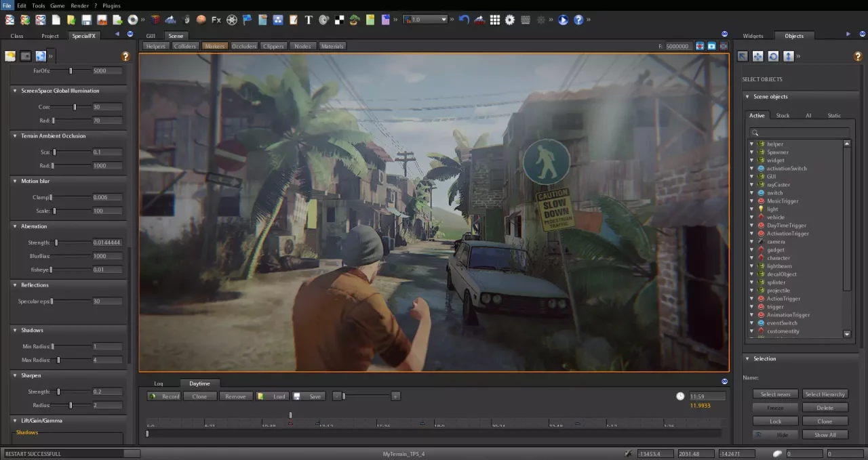Select the move object tool icon
This screenshot has height=460, width=868.
(x=758, y=56)
